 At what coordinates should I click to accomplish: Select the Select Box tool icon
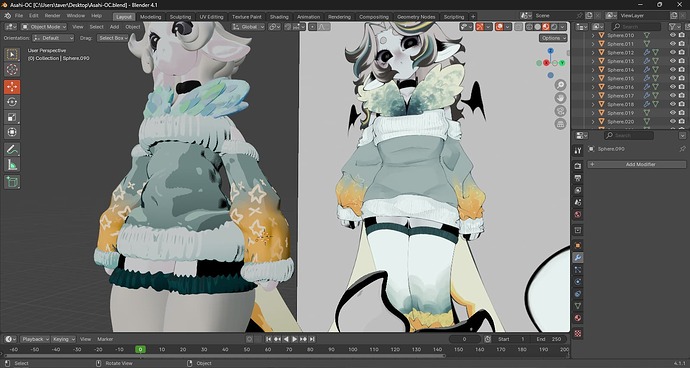click(12, 55)
